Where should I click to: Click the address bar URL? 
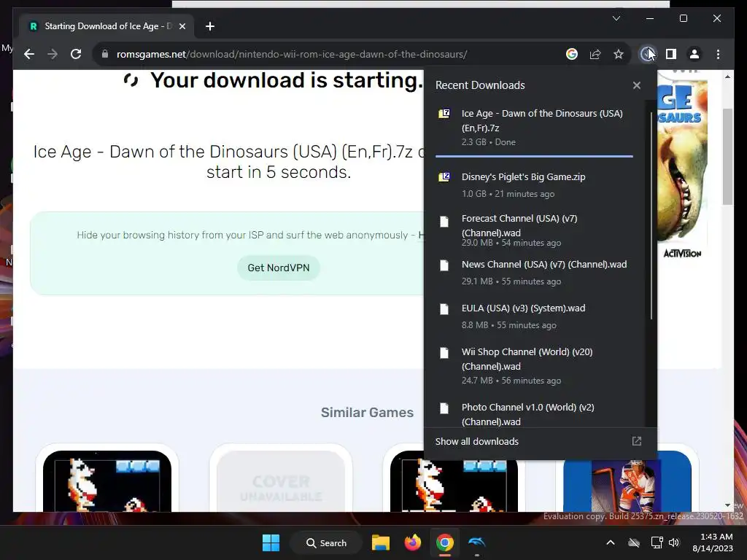click(x=292, y=54)
